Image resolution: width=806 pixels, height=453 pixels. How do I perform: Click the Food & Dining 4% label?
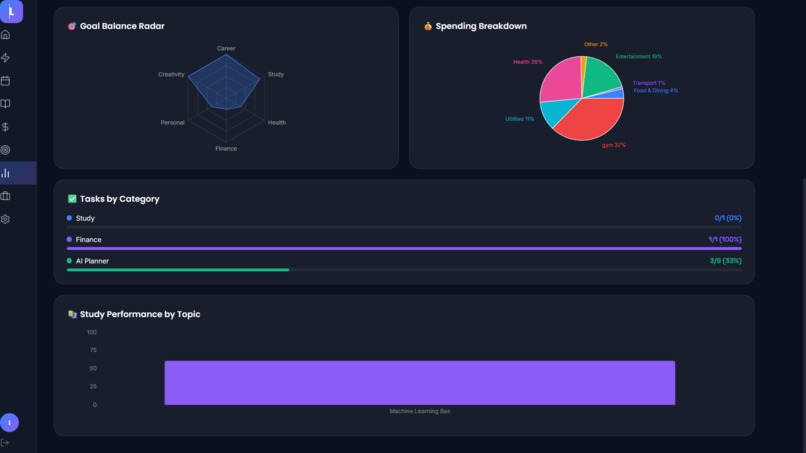coord(655,90)
